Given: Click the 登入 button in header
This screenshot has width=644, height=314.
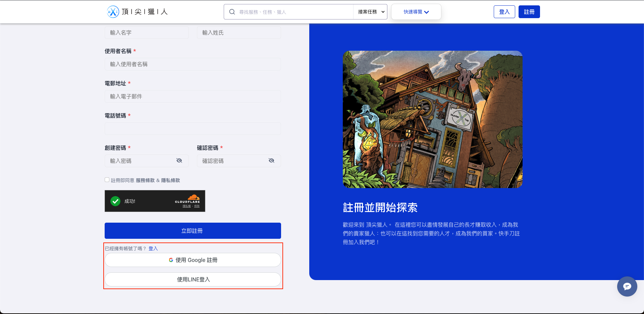Looking at the screenshot, I should tap(504, 11).
